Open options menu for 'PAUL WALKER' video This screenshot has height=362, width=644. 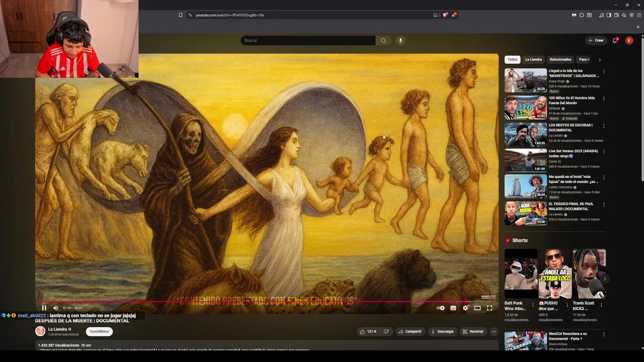[x=604, y=205]
